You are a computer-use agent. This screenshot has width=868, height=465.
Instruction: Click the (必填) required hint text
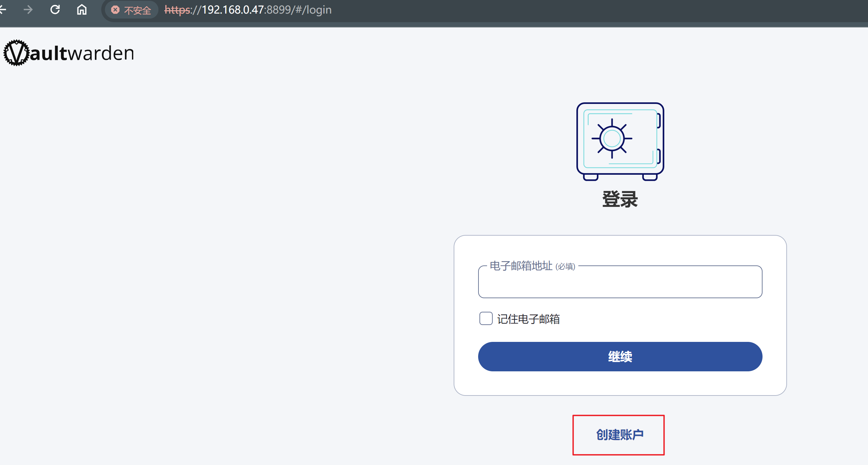point(565,267)
